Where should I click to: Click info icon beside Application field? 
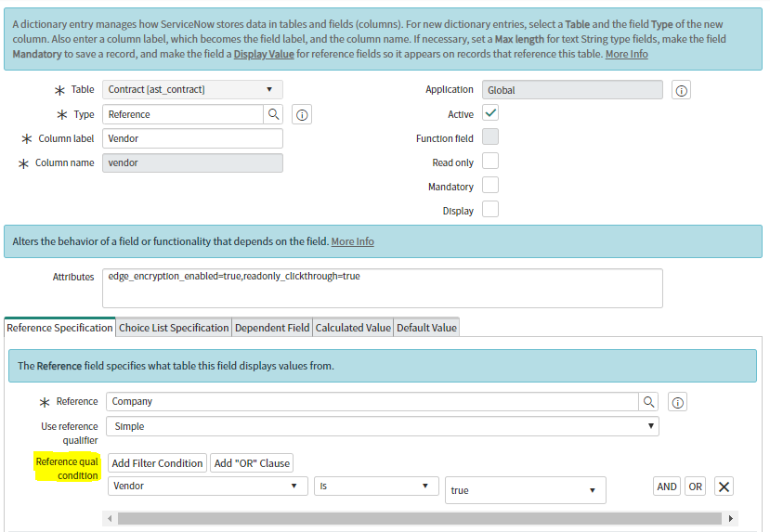click(x=682, y=90)
